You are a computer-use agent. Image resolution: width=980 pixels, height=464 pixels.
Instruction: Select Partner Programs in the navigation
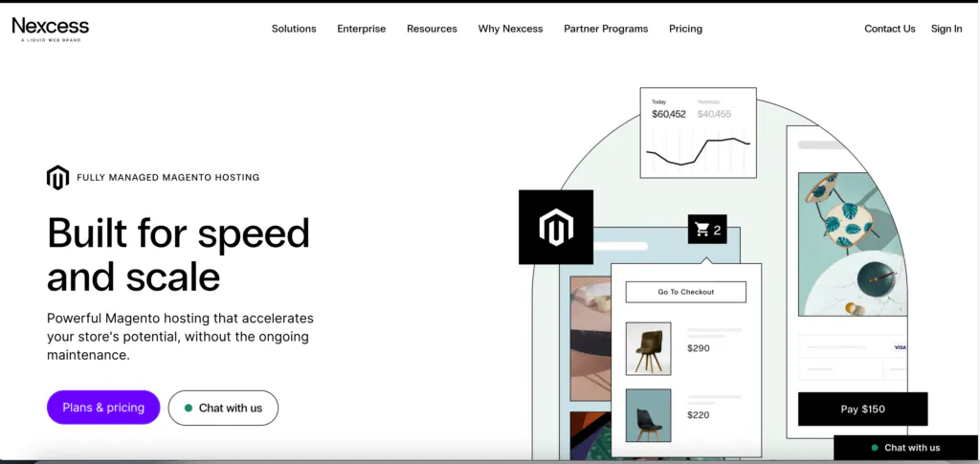606,29
